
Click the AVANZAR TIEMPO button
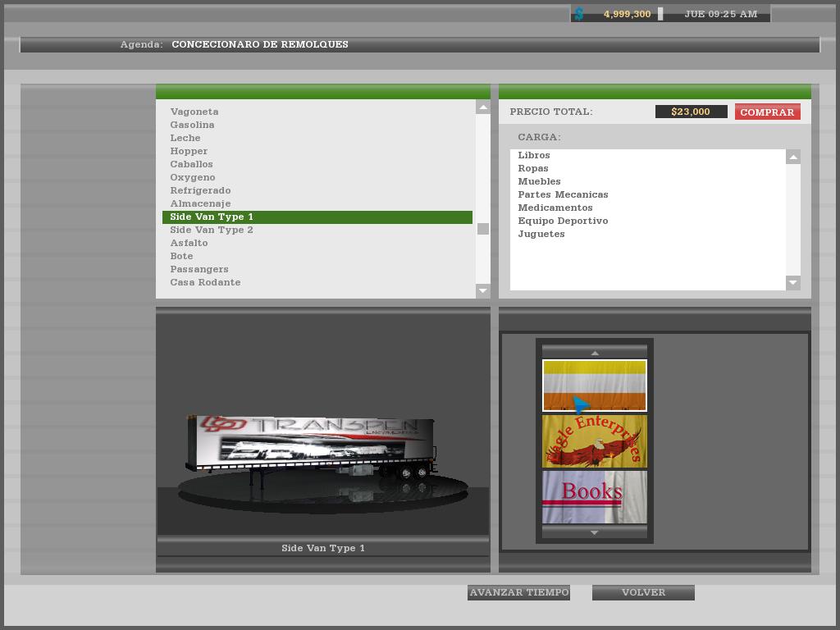point(518,592)
